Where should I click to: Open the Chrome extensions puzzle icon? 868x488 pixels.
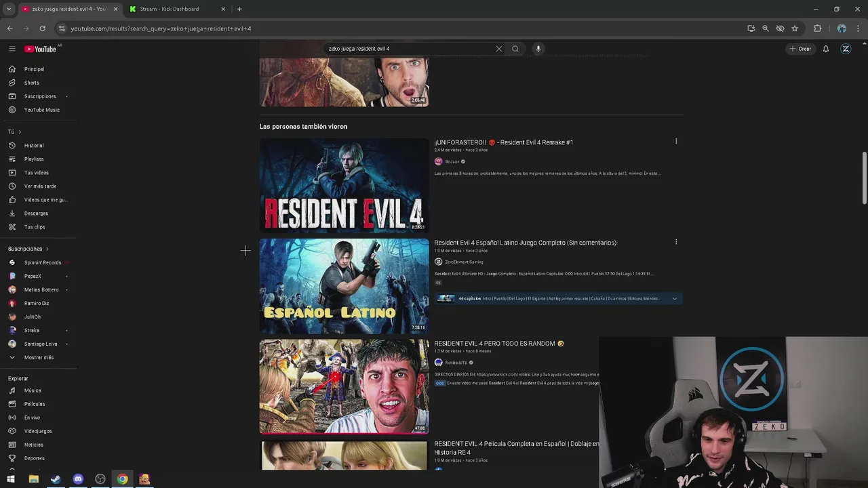(817, 28)
